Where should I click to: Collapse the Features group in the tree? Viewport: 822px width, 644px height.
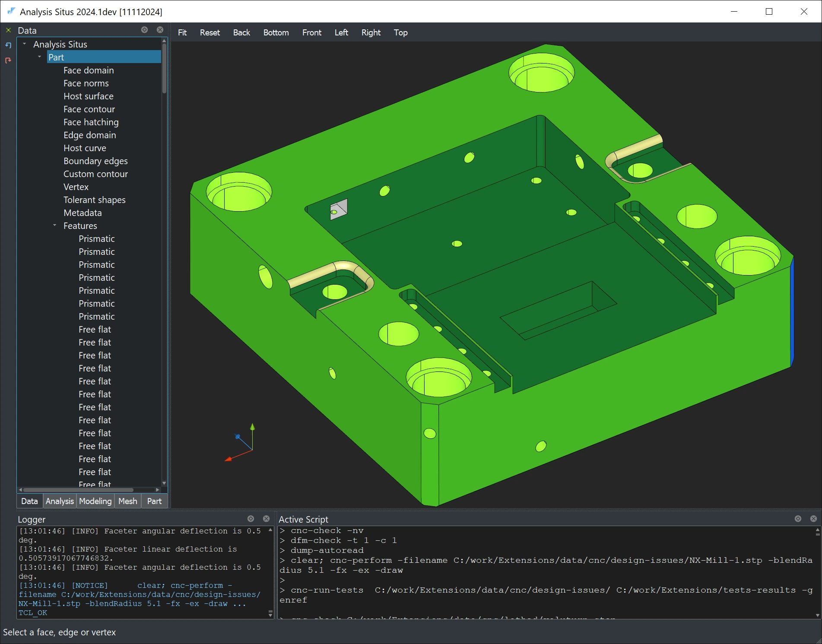[x=55, y=225]
